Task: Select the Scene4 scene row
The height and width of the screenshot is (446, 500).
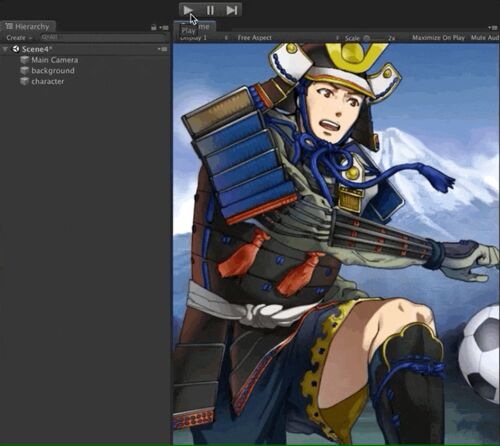Action: [85, 49]
